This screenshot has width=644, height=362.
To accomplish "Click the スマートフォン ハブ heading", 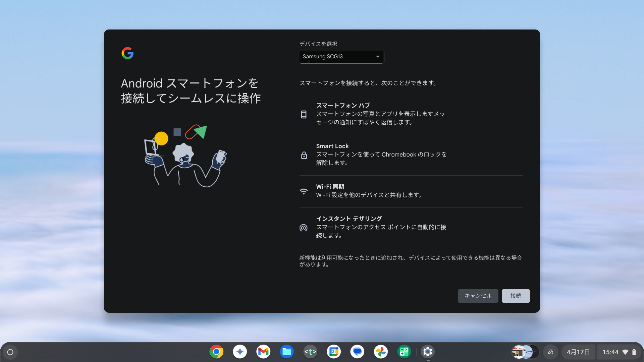I will coord(343,106).
